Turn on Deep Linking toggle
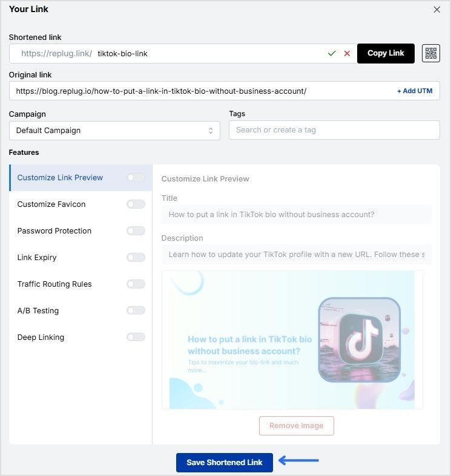451x476 pixels. (136, 337)
